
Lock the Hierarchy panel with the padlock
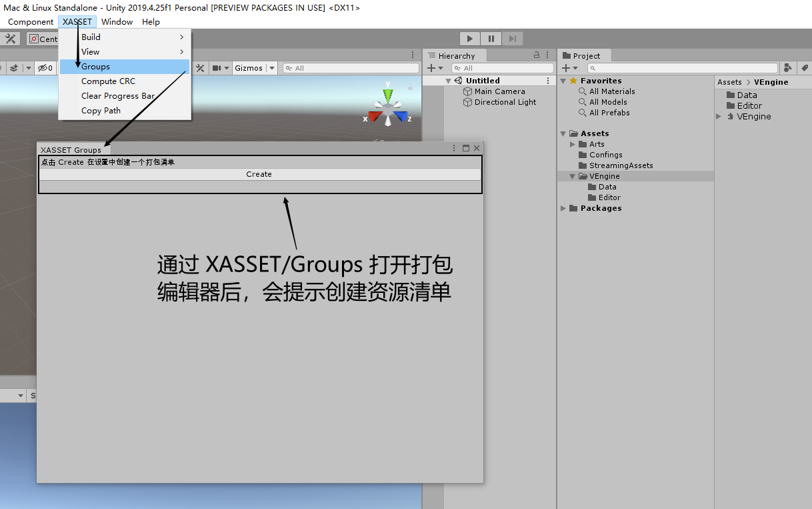tap(535, 55)
